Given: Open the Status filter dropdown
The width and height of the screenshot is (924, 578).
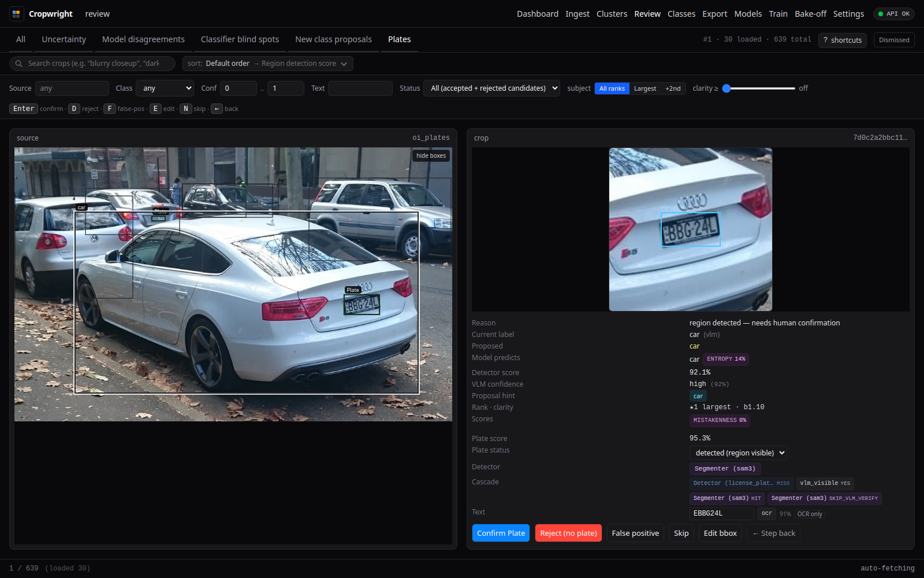Looking at the screenshot, I should point(491,88).
